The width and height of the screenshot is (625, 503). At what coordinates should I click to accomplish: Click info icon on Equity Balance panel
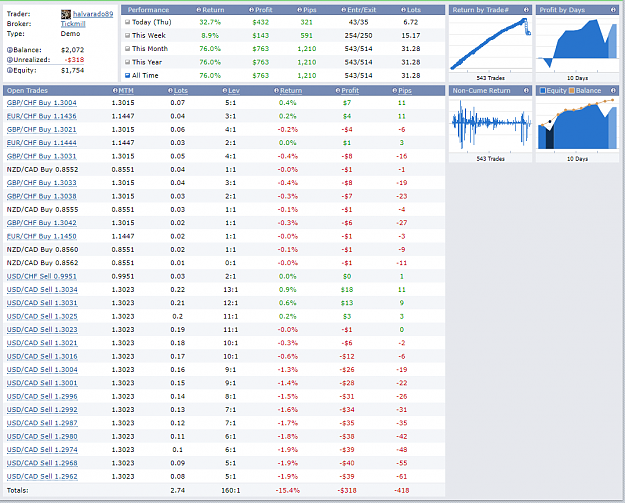click(613, 90)
